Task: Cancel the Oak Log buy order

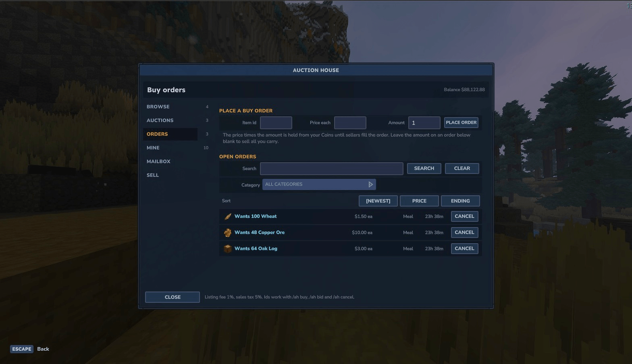Action: click(x=464, y=248)
